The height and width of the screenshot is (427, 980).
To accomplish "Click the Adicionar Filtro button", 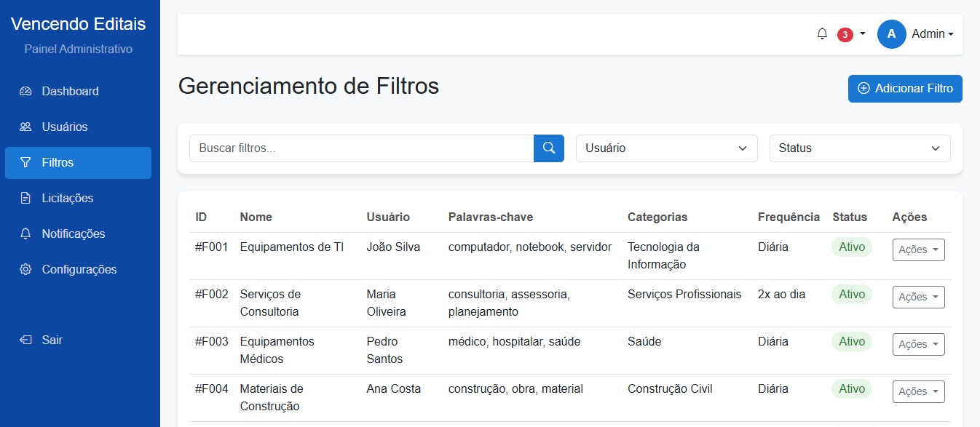I will (x=905, y=88).
